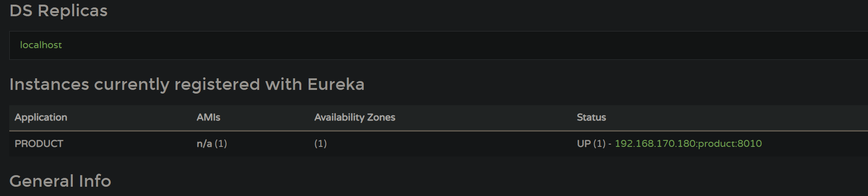Select the n/a (1) AMIs cell
Image resolution: width=868 pixels, height=196 pixels.
coord(212,144)
